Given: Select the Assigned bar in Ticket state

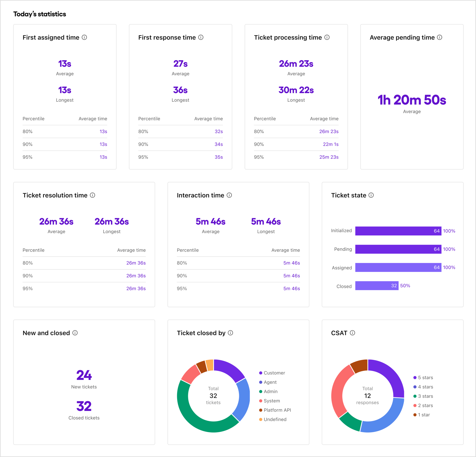Looking at the screenshot, I should pos(398,268).
